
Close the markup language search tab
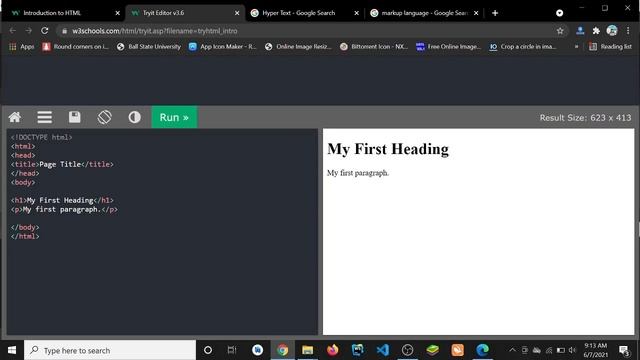point(476,13)
